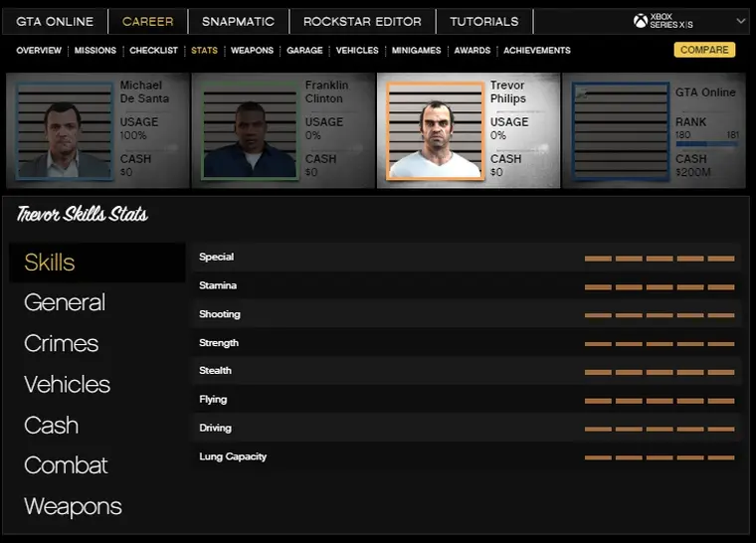
Task: Go to the Snapmatic tab
Action: [238, 21]
